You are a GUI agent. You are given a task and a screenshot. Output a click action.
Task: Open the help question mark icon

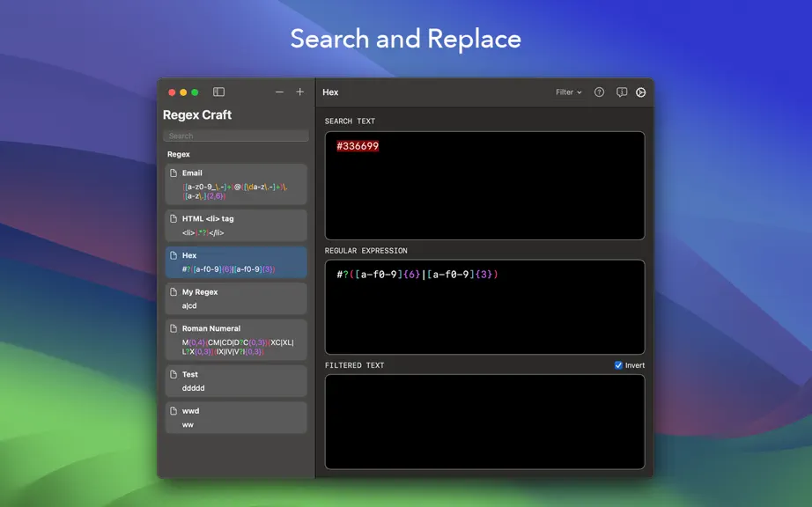pos(599,92)
